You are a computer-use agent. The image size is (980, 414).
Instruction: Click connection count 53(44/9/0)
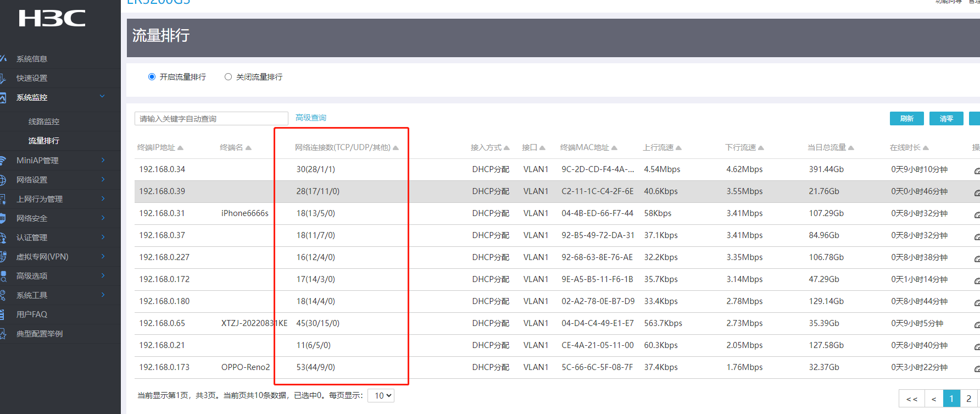[x=316, y=367]
